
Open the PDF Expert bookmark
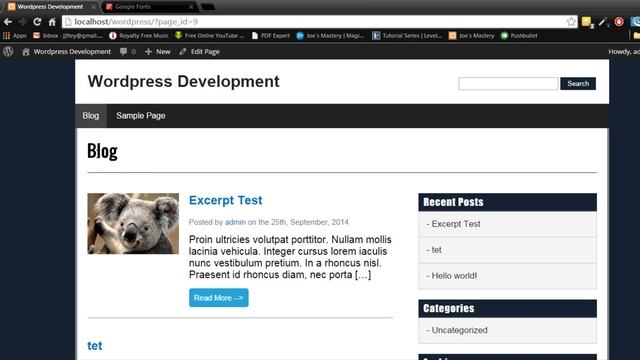[271, 36]
